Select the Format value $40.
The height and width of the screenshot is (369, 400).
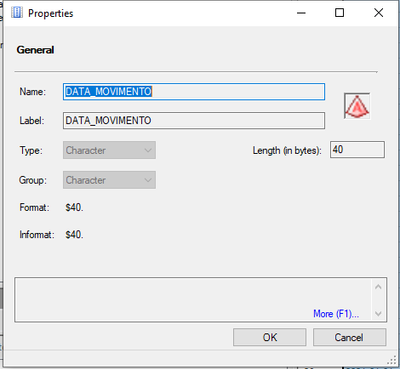[74, 208]
